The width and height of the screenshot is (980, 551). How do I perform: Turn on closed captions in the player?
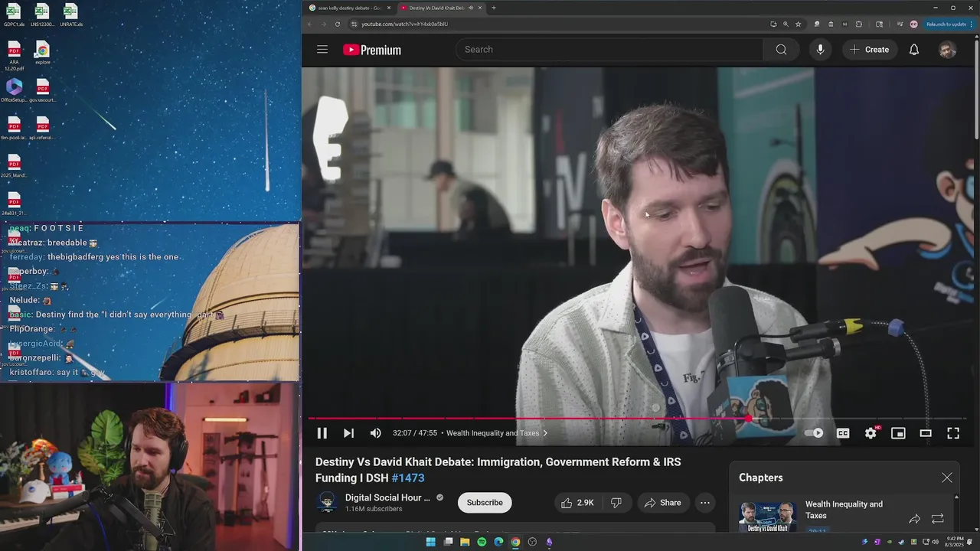[843, 433]
